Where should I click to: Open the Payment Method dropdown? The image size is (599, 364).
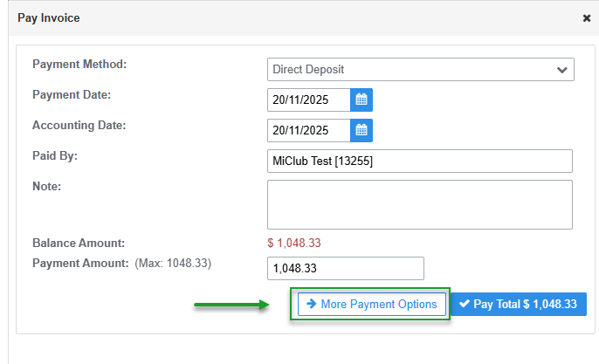coord(421,70)
